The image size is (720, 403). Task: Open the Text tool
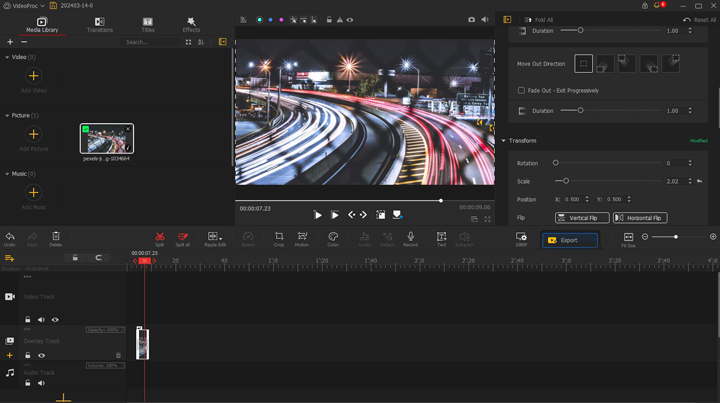click(441, 238)
